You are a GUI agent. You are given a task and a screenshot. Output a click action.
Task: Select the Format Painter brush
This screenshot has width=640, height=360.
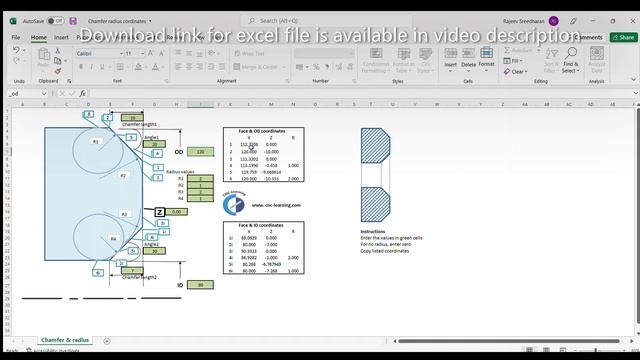pyautogui.click(x=58, y=71)
